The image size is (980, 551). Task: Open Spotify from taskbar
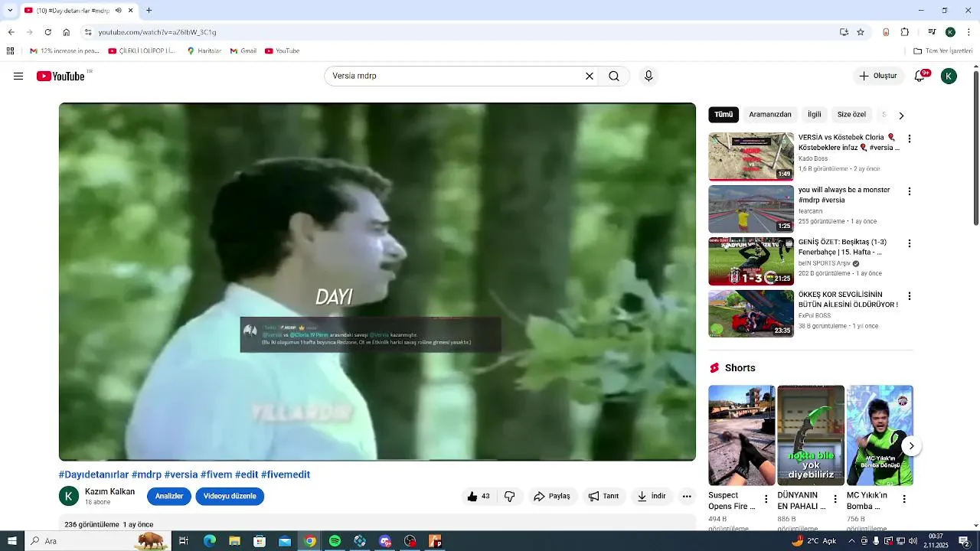pyautogui.click(x=335, y=541)
